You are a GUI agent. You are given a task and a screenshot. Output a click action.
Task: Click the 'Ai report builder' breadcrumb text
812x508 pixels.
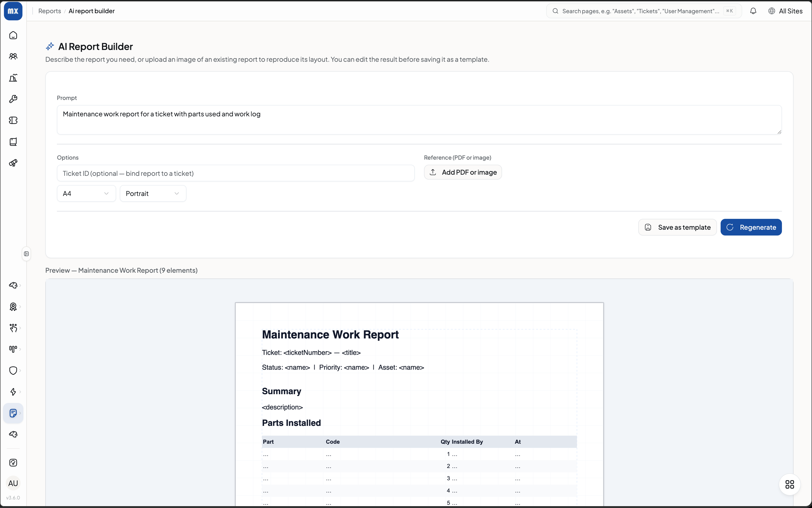click(x=92, y=11)
